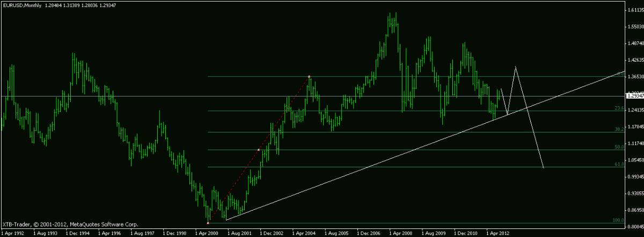Click the 61.8 Fibonacci retracement label

pyautogui.click(x=618, y=164)
